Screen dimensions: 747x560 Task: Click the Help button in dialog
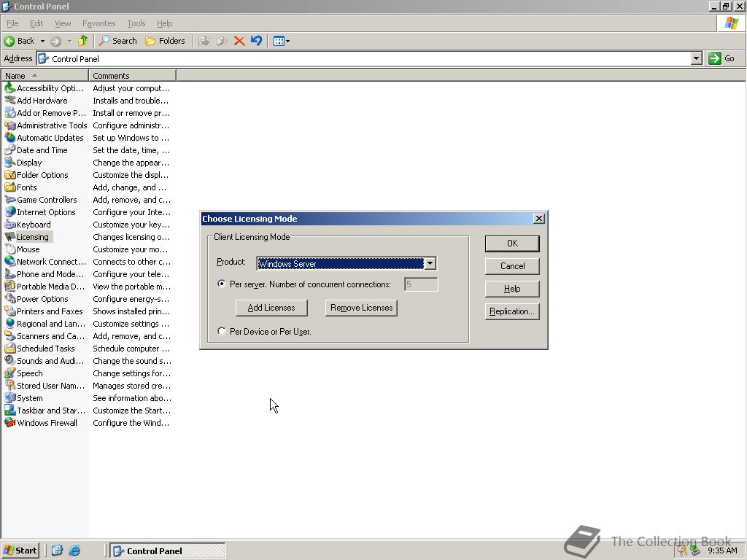pyautogui.click(x=512, y=289)
